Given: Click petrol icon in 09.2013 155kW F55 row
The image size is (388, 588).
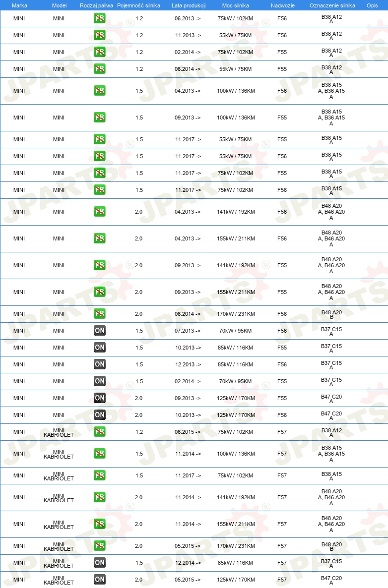Looking at the screenshot, I should coord(99,292).
